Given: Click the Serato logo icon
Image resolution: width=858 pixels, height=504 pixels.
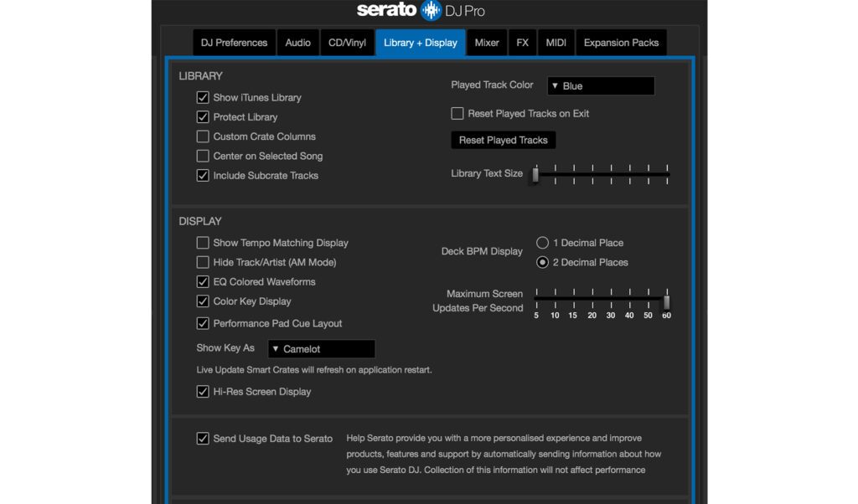Looking at the screenshot, I should [431, 11].
